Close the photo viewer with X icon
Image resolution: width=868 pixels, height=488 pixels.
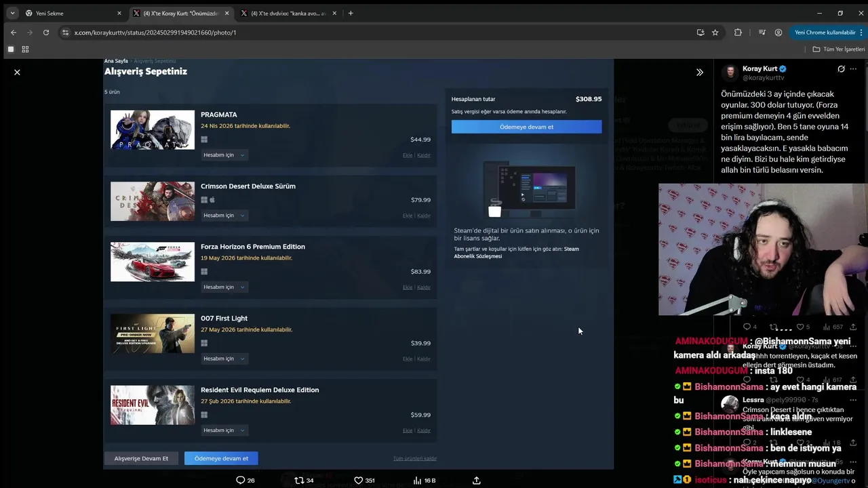tap(17, 72)
